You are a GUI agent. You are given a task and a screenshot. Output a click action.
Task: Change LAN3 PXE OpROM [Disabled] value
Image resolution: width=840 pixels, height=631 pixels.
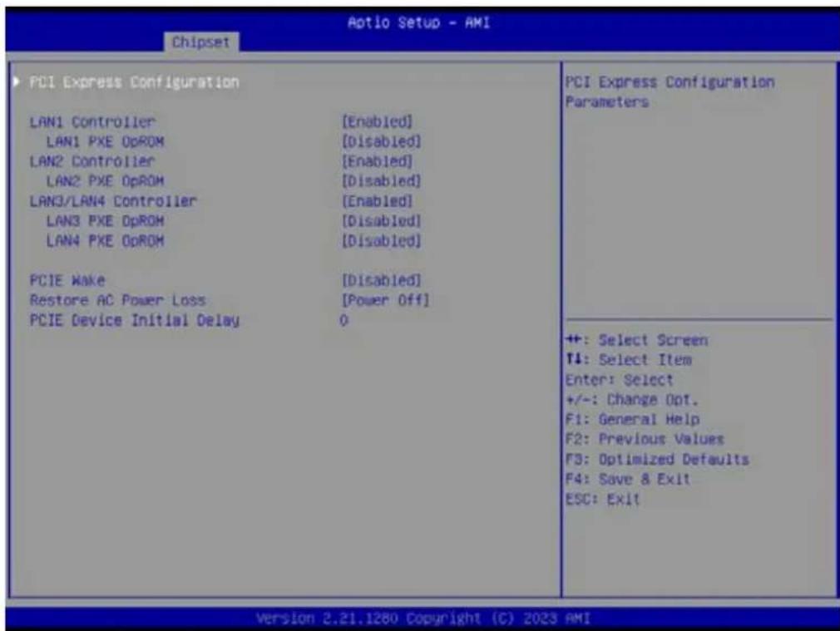382,220
